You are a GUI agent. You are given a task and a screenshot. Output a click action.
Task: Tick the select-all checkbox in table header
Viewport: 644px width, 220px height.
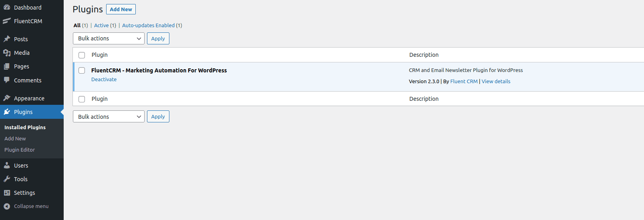82,55
